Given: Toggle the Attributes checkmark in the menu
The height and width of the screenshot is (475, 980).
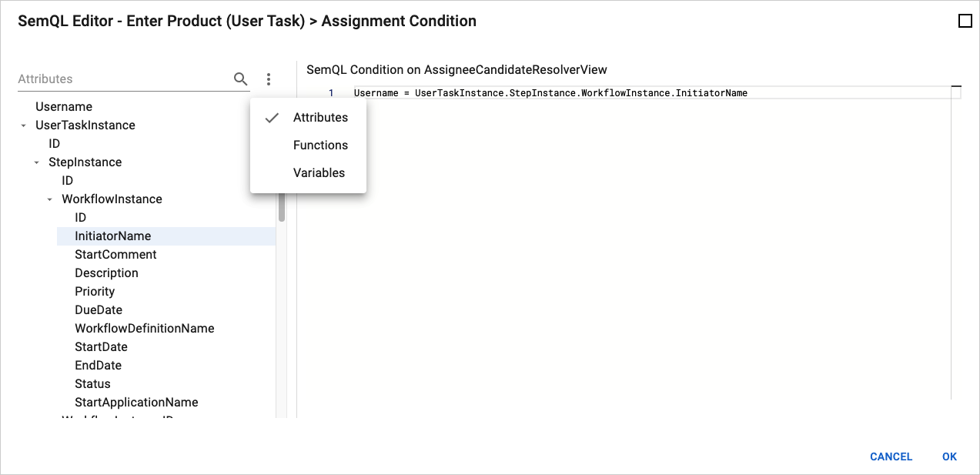Looking at the screenshot, I should [x=271, y=117].
